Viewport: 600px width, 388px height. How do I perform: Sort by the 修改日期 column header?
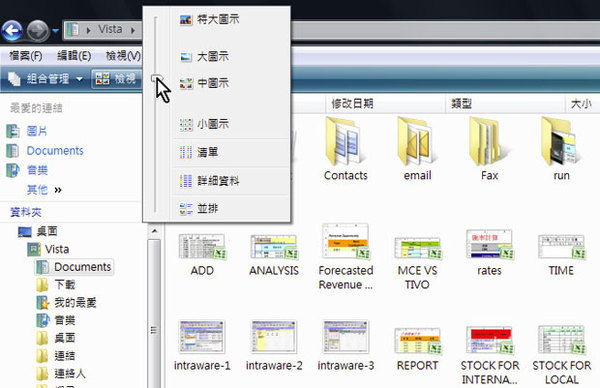coord(385,104)
